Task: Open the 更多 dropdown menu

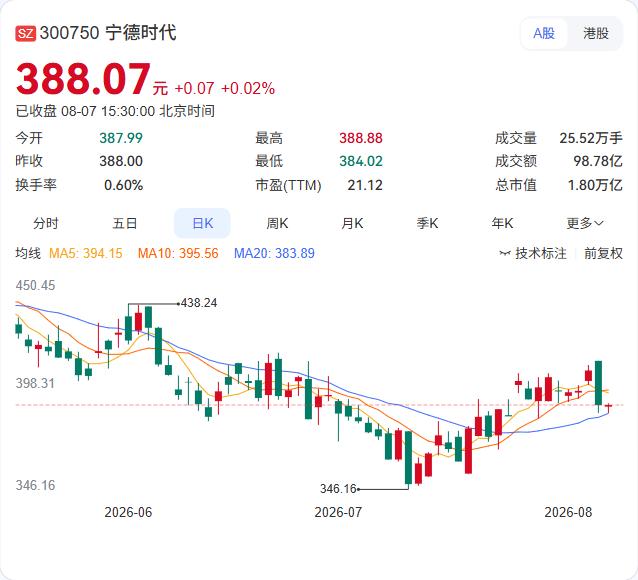Action: (x=585, y=223)
